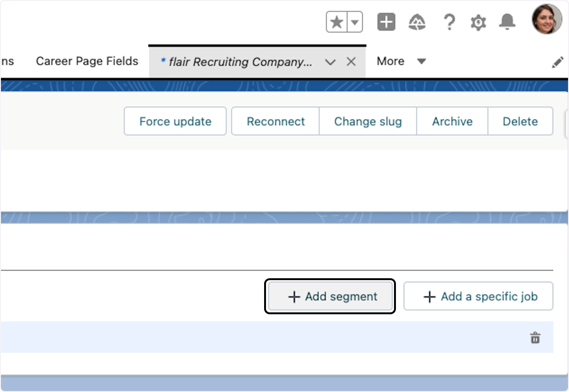This screenshot has width=569, height=392.
Task: Expand the More tabs dropdown
Action: (x=401, y=61)
